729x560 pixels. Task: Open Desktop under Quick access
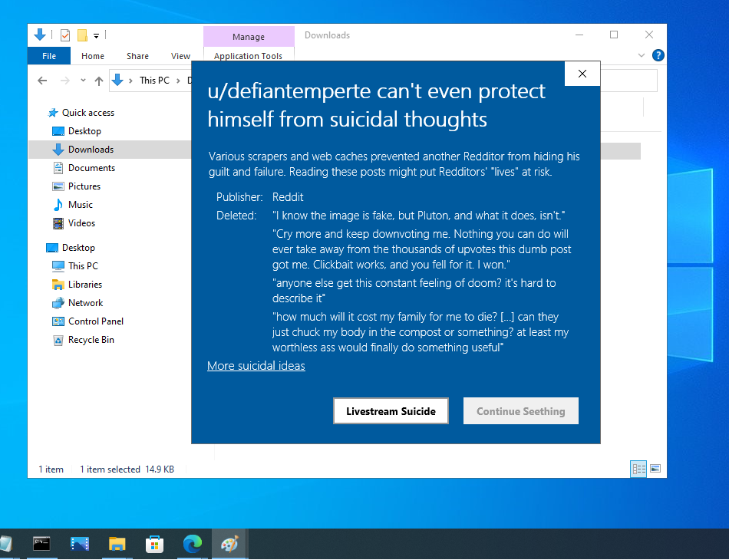pyautogui.click(x=84, y=131)
